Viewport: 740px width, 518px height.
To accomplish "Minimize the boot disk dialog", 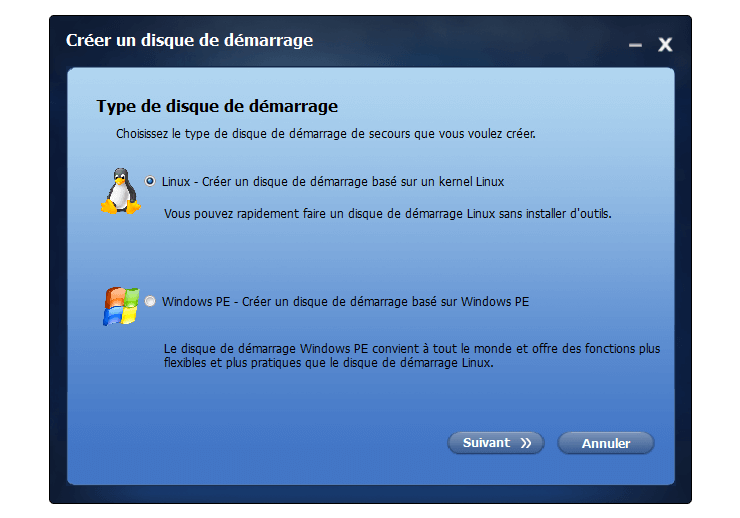I will pyautogui.click(x=635, y=45).
